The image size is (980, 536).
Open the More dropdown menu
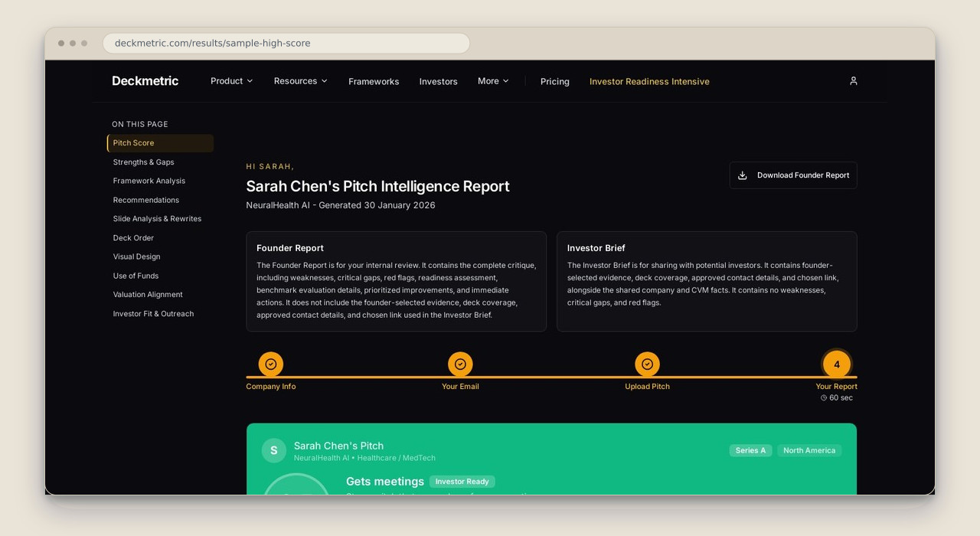tap(493, 81)
